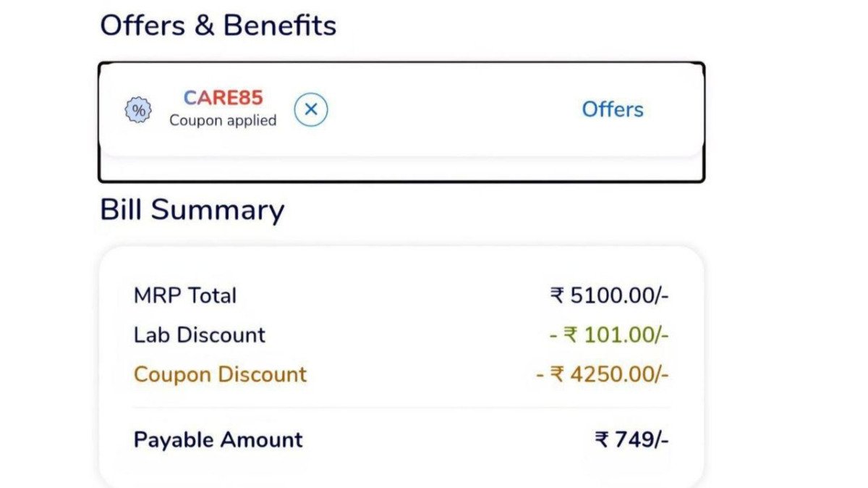Select the Lab Discount label
The image size is (868, 488).
[x=200, y=335]
